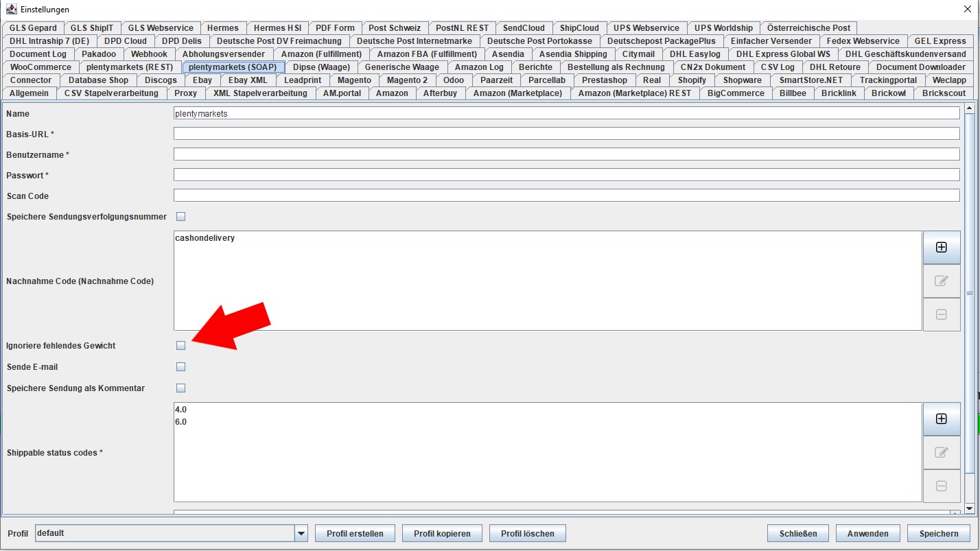980x551 pixels.
Task: Open the Profil dropdown arrow
Action: [301, 533]
